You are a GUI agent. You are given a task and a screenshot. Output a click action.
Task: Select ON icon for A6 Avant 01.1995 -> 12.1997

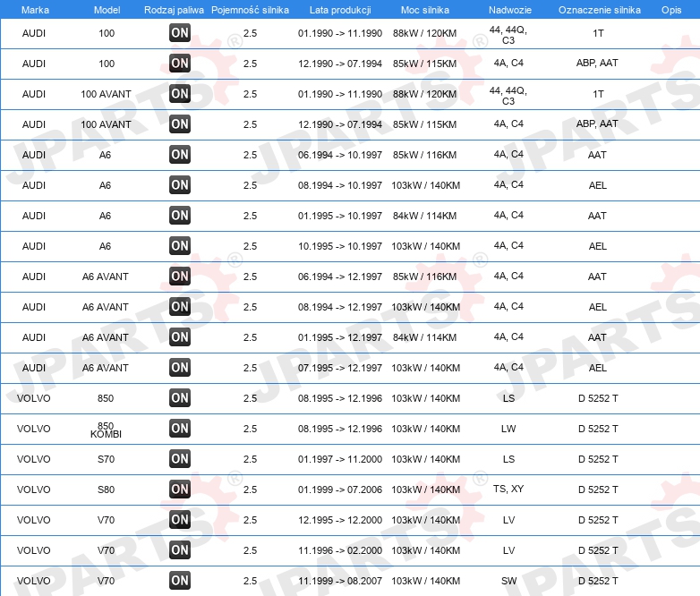click(180, 337)
